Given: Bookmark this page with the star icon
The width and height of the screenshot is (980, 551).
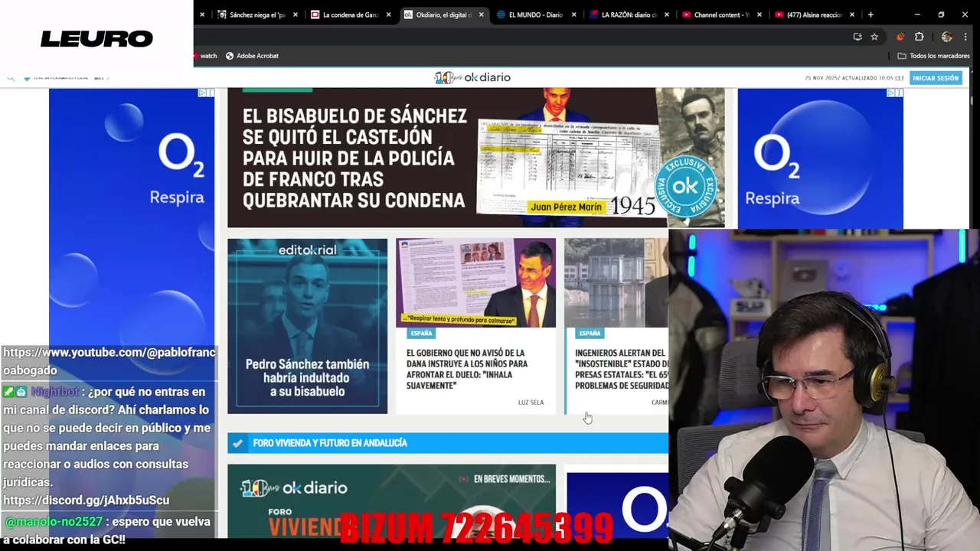Looking at the screenshot, I should tap(874, 37).
